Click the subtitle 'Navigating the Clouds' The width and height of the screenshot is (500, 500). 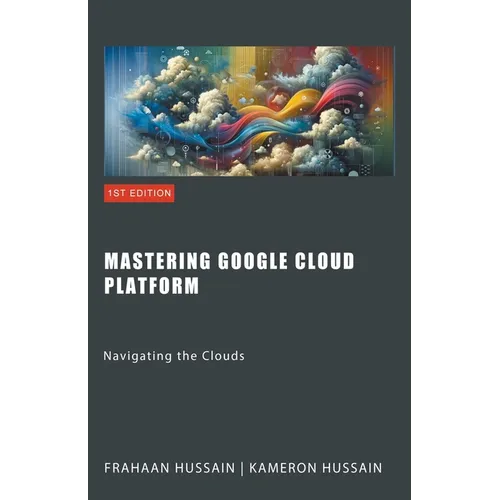coord(174,356)
